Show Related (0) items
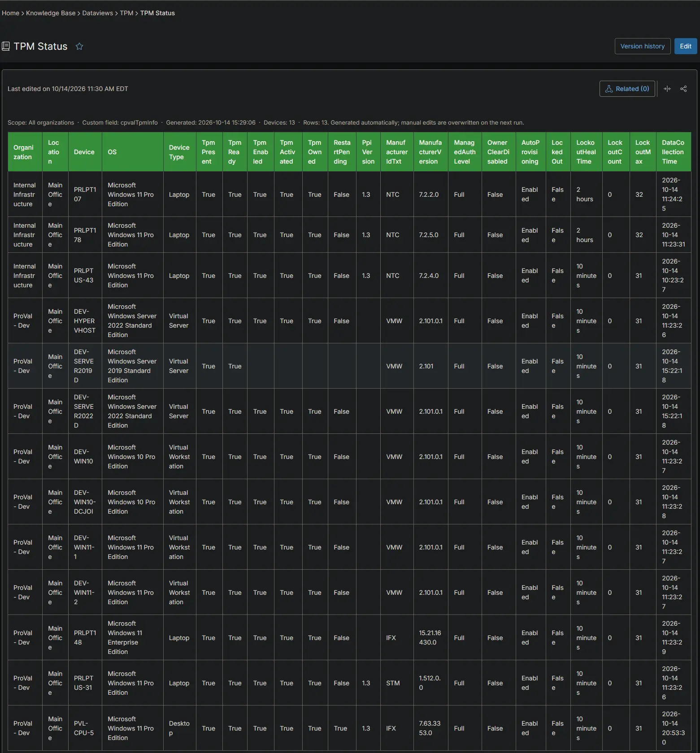 627,89
